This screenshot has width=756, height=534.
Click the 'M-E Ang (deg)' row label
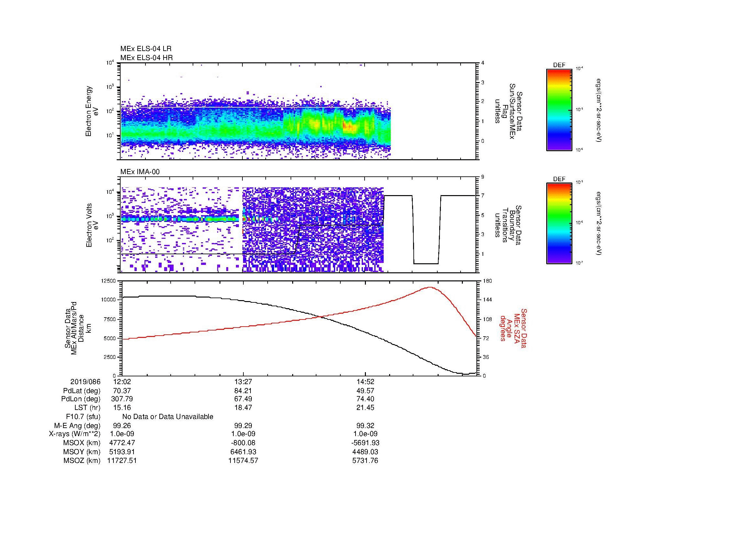(77, 426)
